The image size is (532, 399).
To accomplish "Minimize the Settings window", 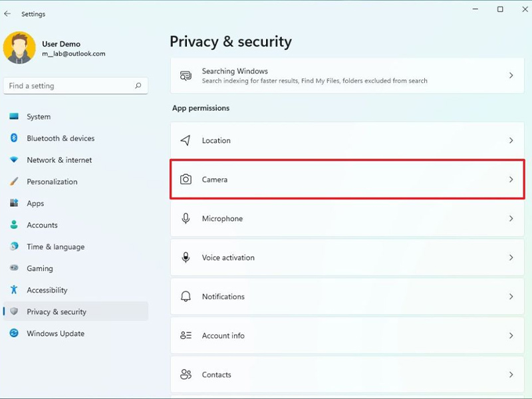I will click(x=475, y=9).
